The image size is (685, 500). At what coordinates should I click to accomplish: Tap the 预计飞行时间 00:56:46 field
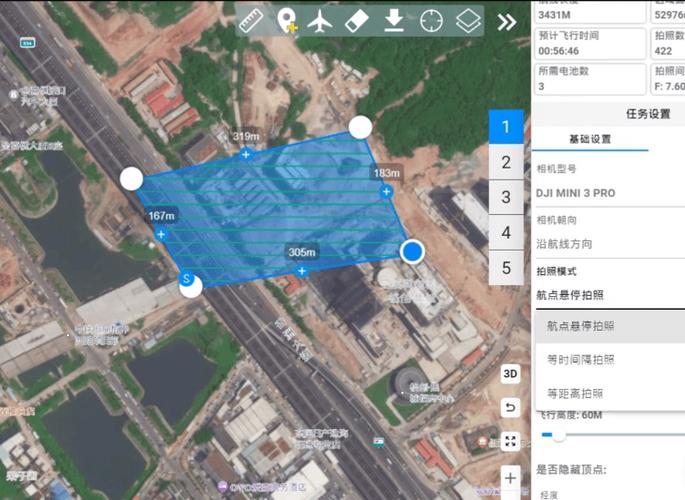(x=589, y=43)
